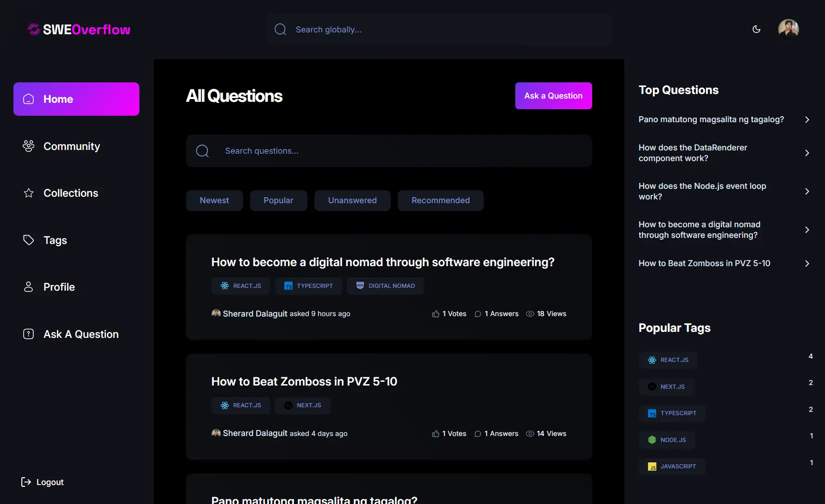Image resolution: width=825 pixels, height=504 pixels.
Task: Open Community from the sidebar
Action: coord(71,146)
